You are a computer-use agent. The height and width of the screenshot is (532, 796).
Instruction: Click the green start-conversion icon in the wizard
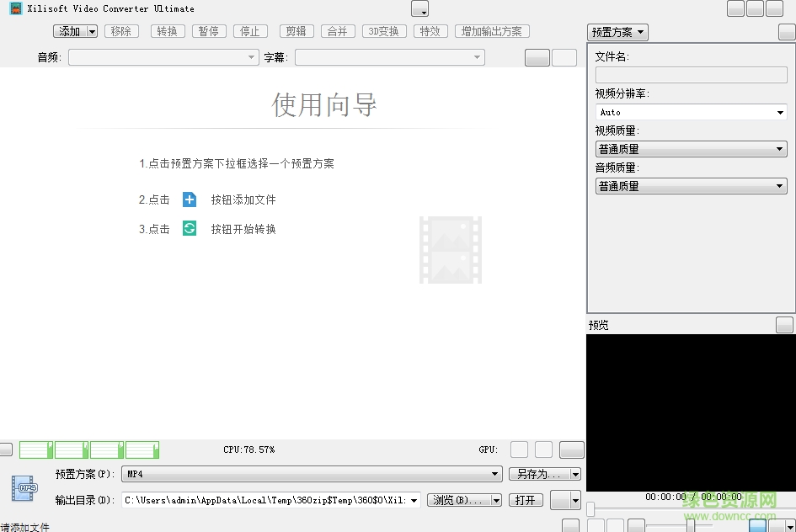tap(189, 228)
